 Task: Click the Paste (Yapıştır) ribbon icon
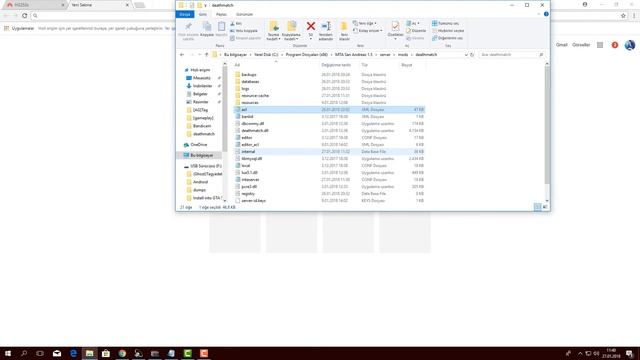221,29
